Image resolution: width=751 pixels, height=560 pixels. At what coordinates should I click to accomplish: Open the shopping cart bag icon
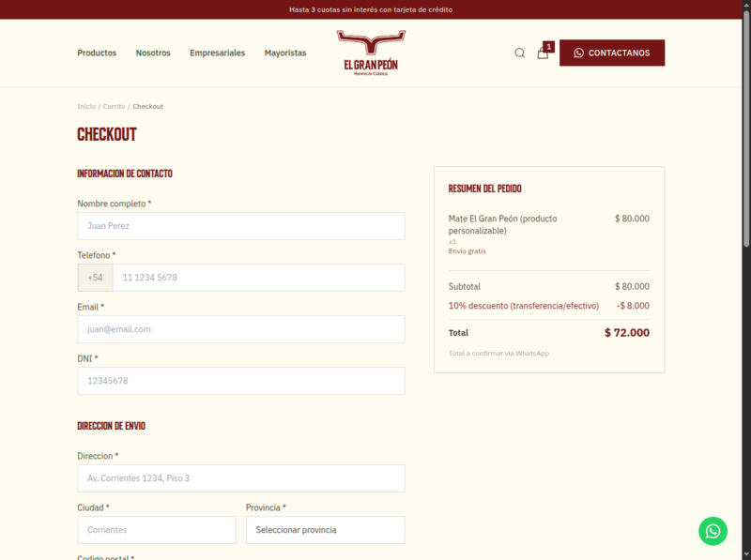tap(543, 53)
